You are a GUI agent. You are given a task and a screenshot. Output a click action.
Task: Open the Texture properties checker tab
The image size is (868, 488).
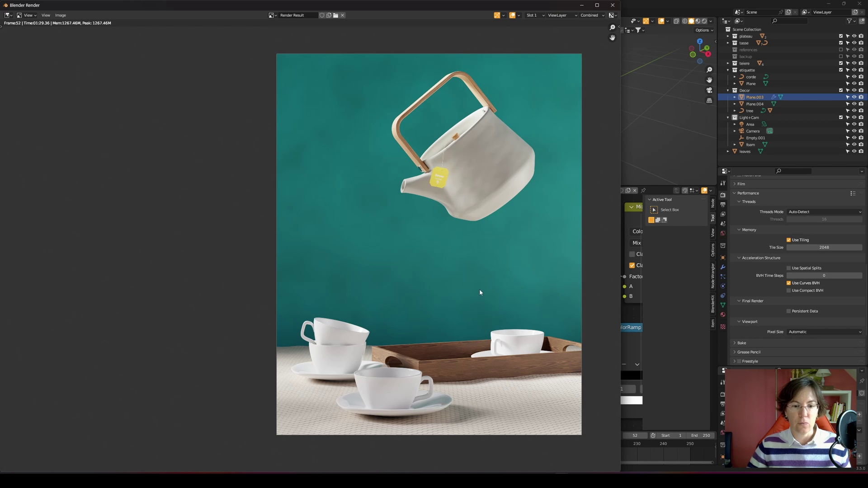point(722,327)
